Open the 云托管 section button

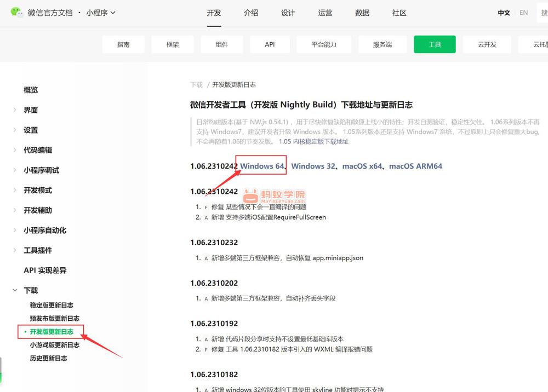(533, 44)
